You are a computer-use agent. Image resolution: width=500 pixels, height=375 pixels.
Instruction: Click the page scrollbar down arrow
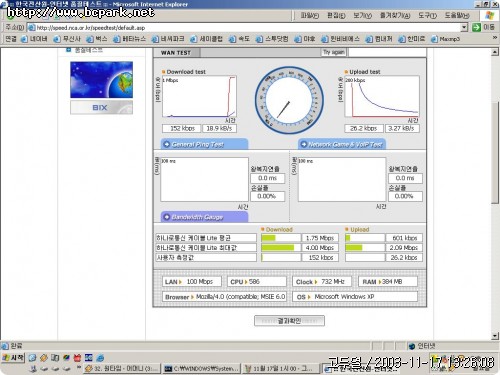pyautogui.click(x=495, y=336)
